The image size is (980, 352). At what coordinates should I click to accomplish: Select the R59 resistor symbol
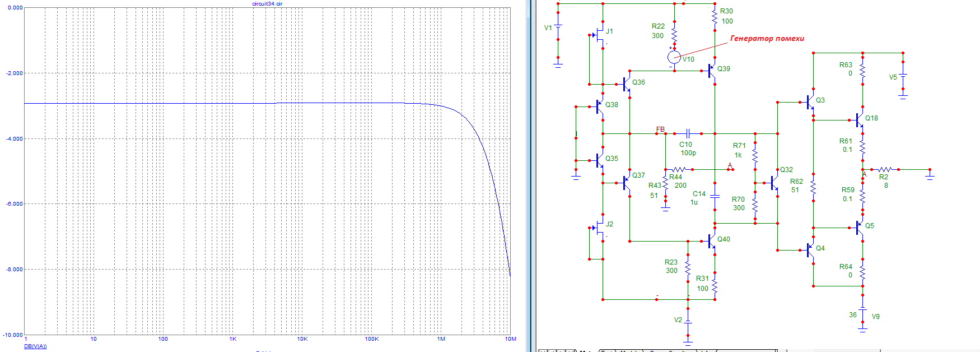click(862, 196)
